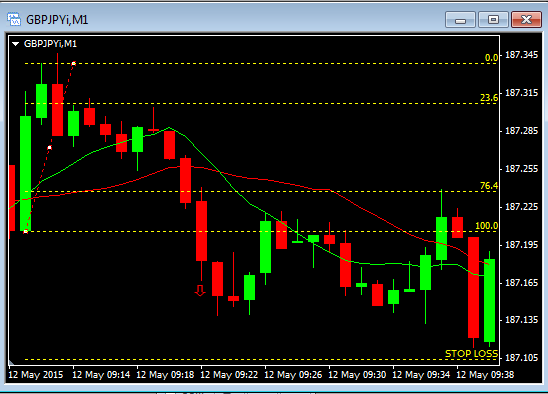Click the GBPJPYi chart window icon

[x=14, y=20]
